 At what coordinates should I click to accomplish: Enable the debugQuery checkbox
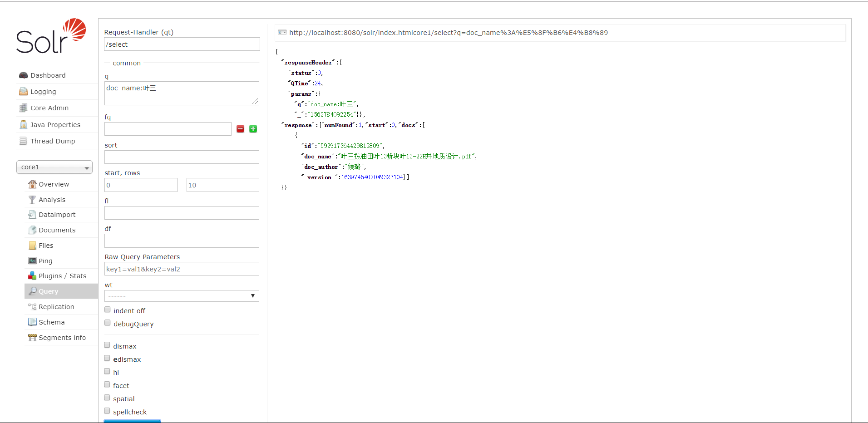pyautogui.click(x=108, y=323)
